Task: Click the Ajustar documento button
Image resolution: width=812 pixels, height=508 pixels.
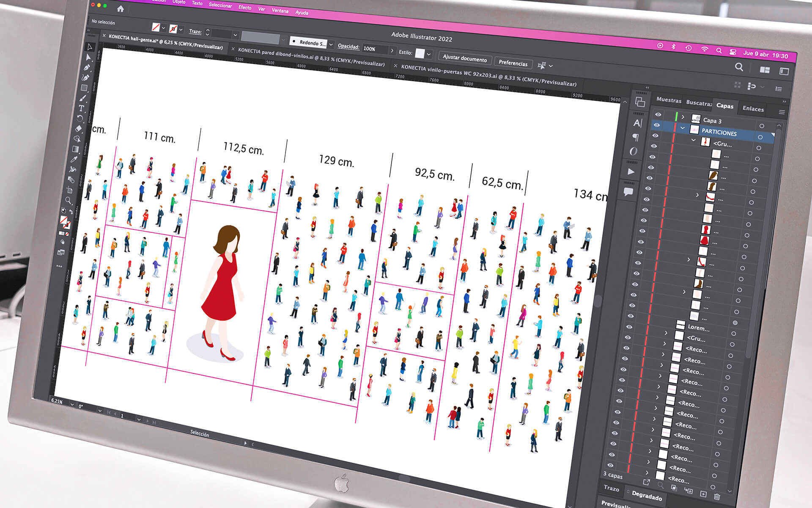Action: [x=465, y=58]
